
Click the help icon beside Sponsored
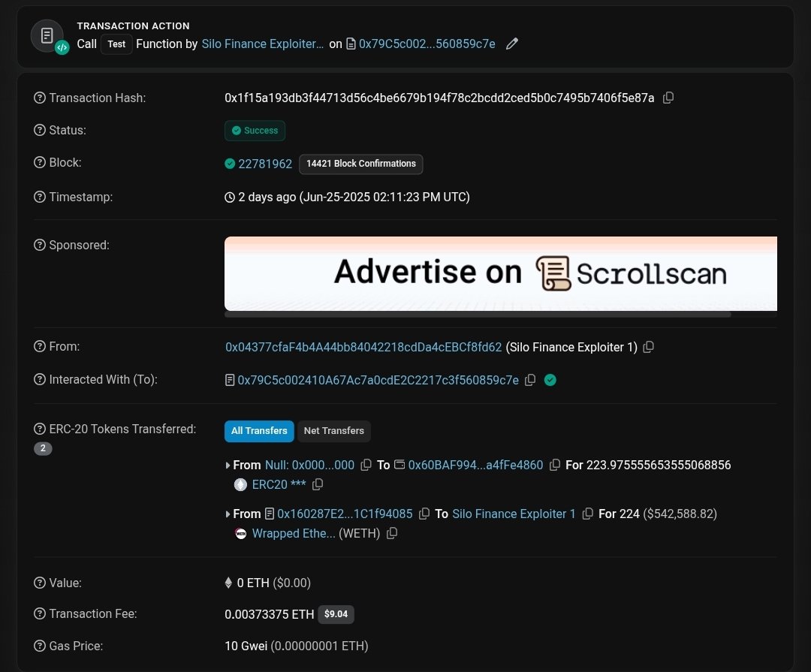[40, 245]
